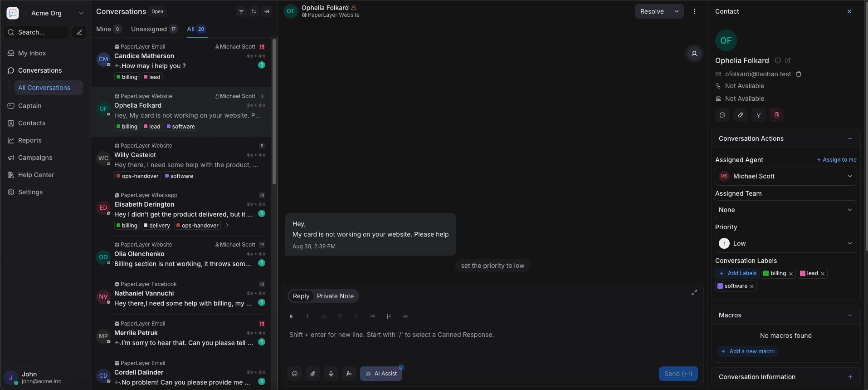The image size is (868, 390).
Task: Switch to the All conversations tab
Action: point(196,29)
